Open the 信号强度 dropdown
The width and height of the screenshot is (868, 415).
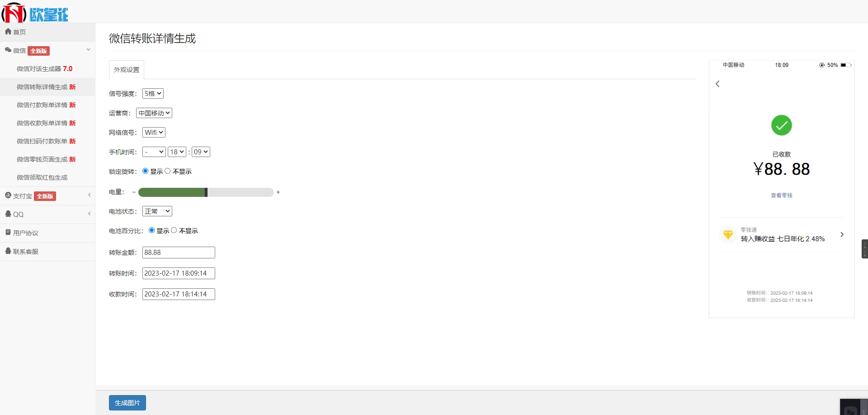pos(153,94)
